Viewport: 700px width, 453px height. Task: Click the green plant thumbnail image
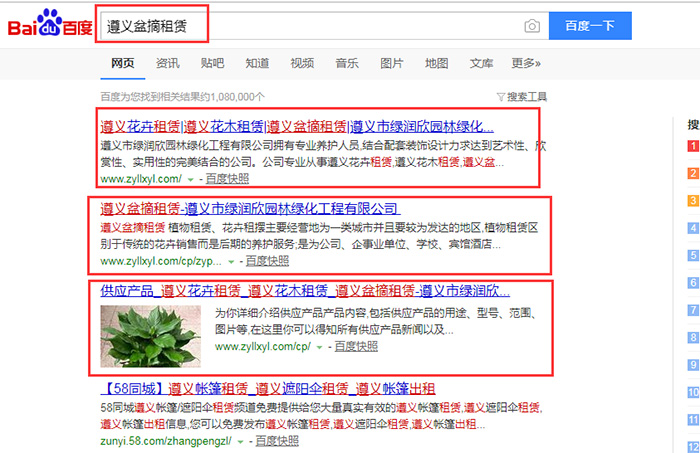(x=152, y=335)
